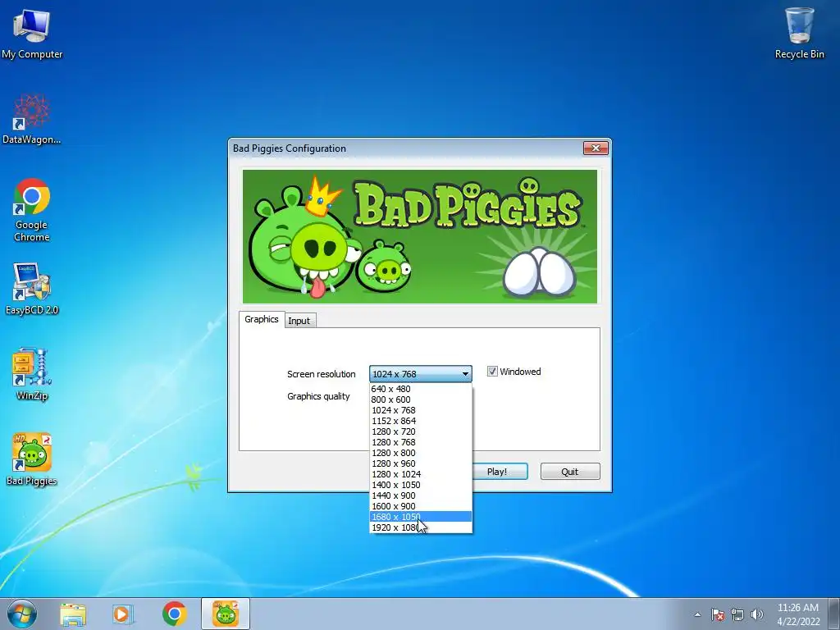
Task: Select 800 x 600 resolution
Action: point(421,399)
